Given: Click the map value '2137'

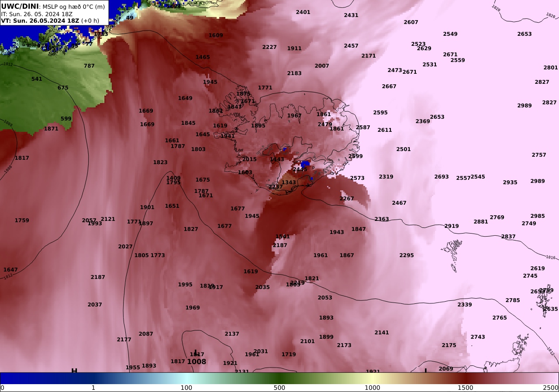Looking at the screenshot, I should tap(232, 334).
